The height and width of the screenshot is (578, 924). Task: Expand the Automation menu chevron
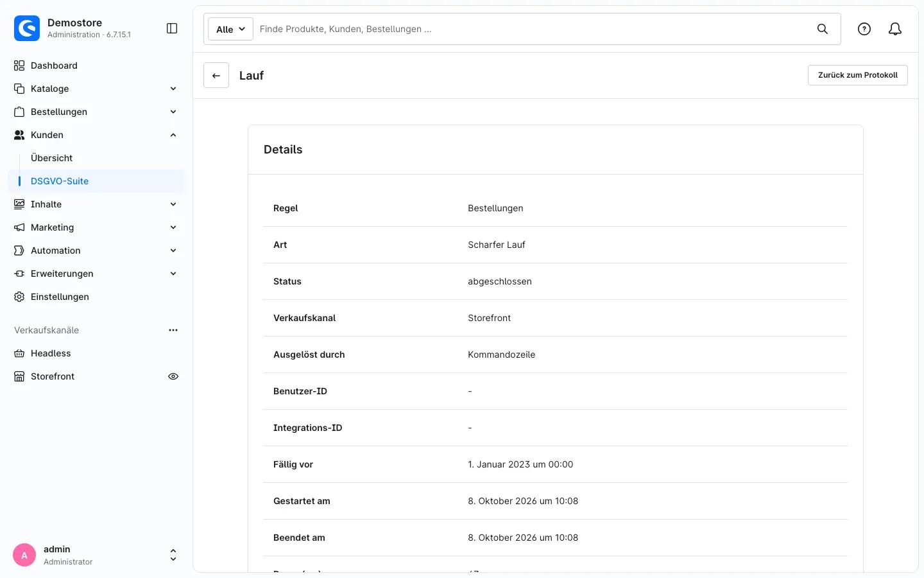click(173, 250)
